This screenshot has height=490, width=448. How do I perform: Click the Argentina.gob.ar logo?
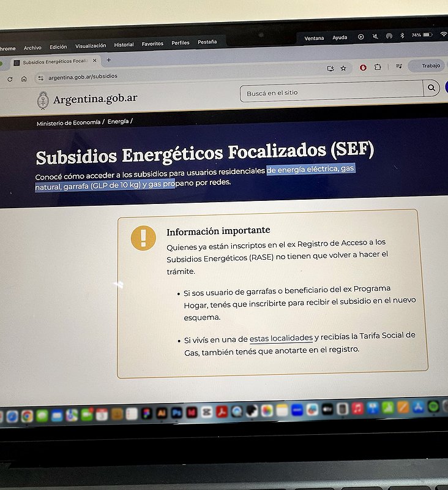pos(87,99)
